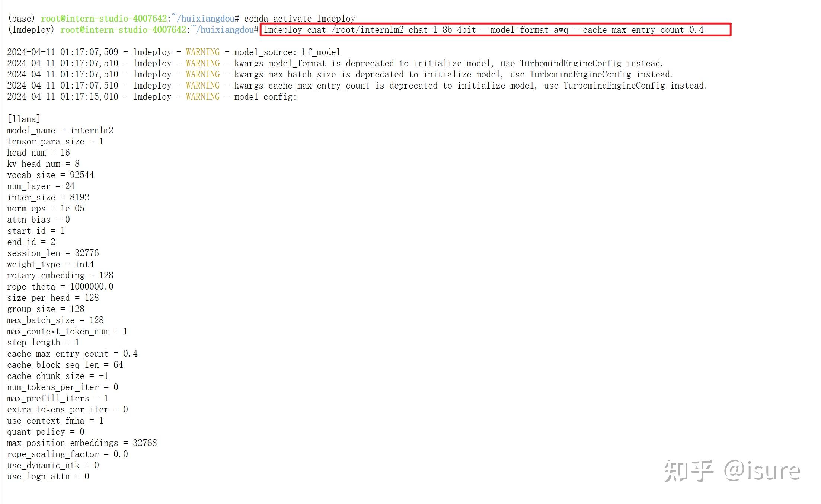Screen dimensions: 821x504
Task: Click the quant_policy = 0 line
Action: (45, 432)
